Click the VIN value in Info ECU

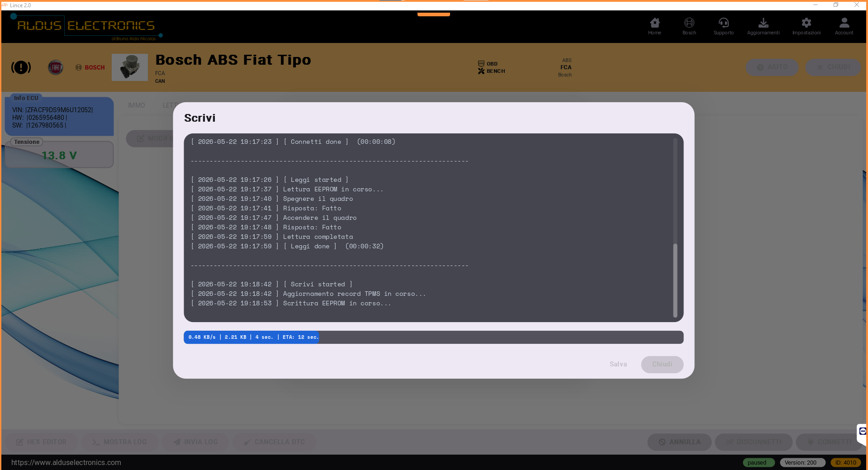coord(59,110)
